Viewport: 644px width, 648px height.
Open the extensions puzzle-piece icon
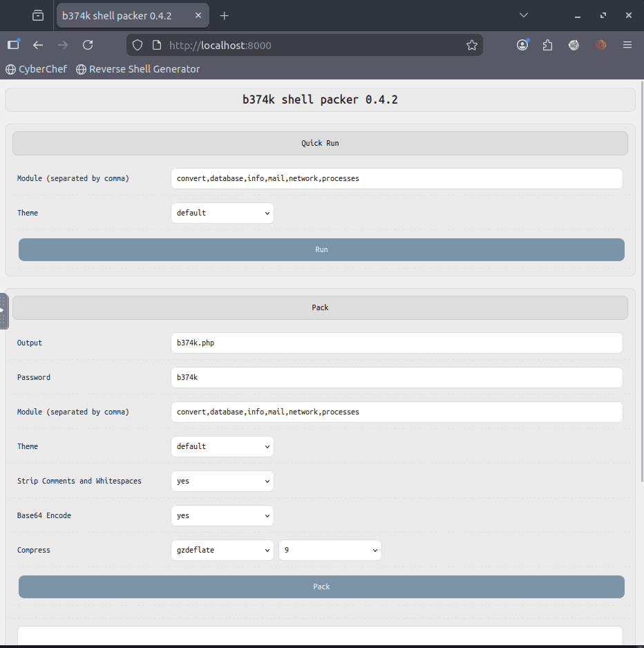[x=548, y=45]
